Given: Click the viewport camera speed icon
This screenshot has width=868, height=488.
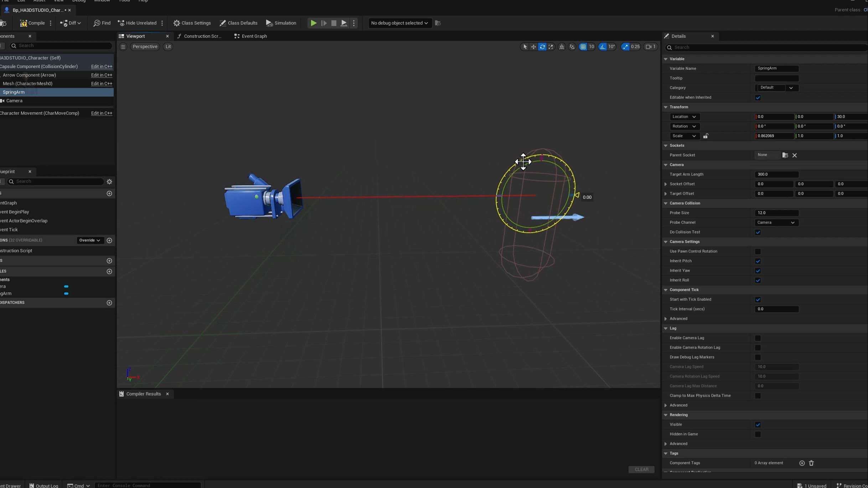Looking at the screenshot, I should pyautogui.click(x=649, y=47).
